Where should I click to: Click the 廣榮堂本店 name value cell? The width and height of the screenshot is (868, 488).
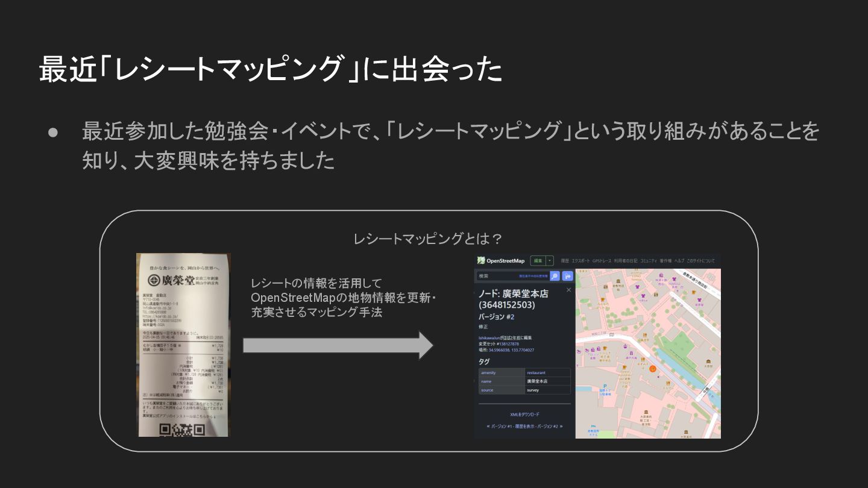[548, 381]
